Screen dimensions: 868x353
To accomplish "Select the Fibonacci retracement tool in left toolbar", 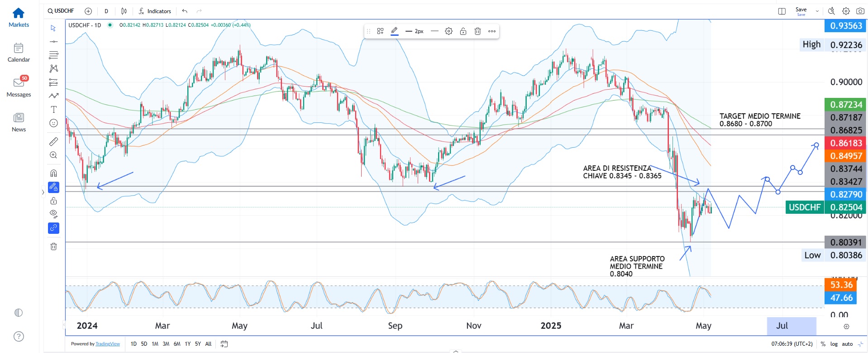I will [53, 55].
